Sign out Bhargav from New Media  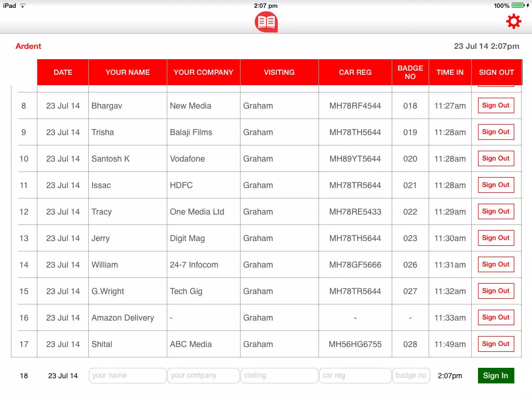[x=496, y=105]
